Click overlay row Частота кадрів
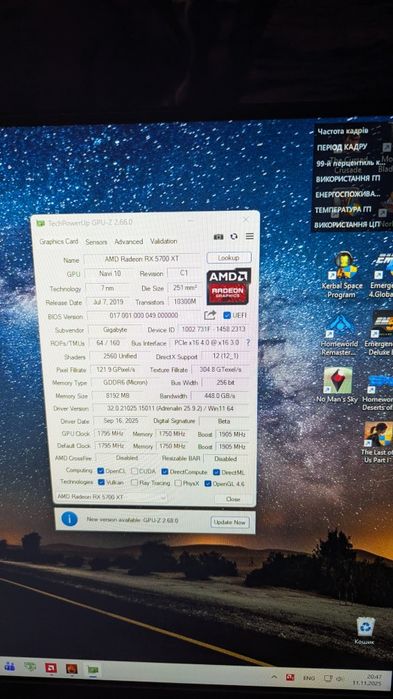 (x=342, y=130)
